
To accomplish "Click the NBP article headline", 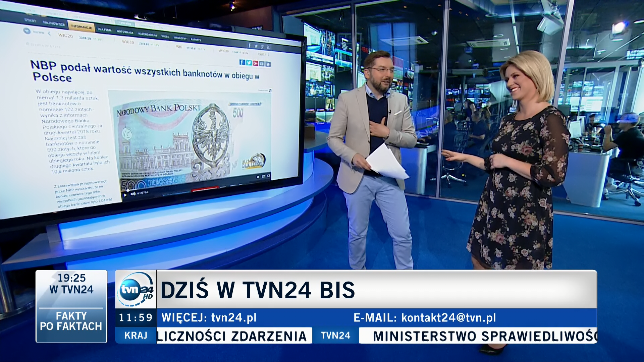I will (x=145, y=71).
